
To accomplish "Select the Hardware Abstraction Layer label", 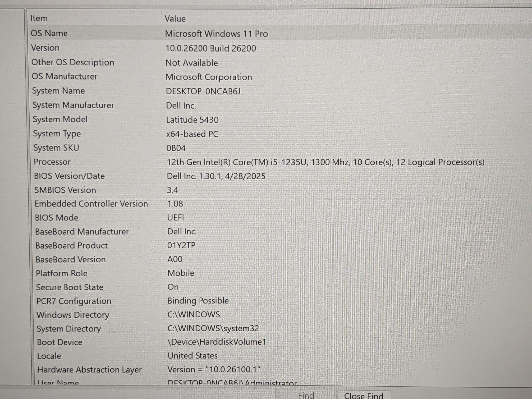I will 90,370.
